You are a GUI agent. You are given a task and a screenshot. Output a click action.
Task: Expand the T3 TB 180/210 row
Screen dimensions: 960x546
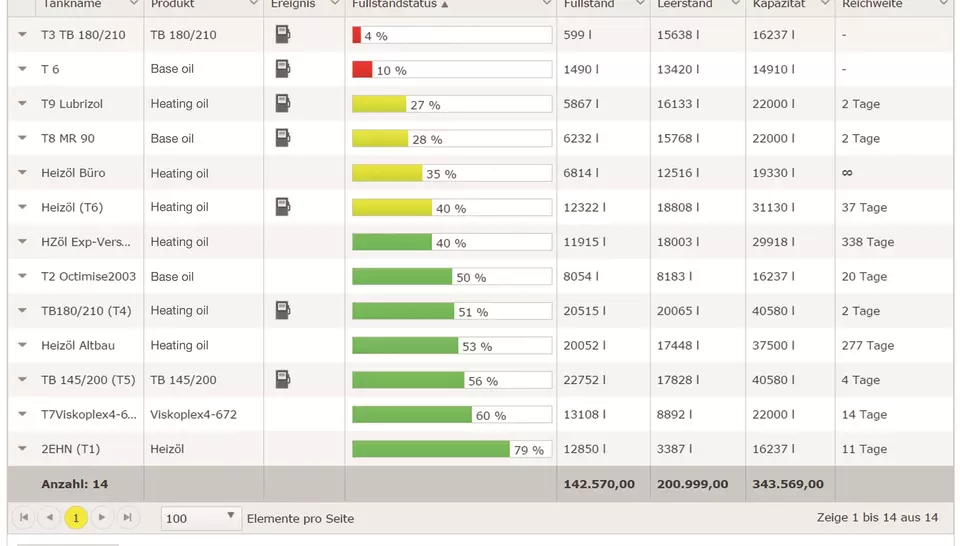click(x=22, y=35)
